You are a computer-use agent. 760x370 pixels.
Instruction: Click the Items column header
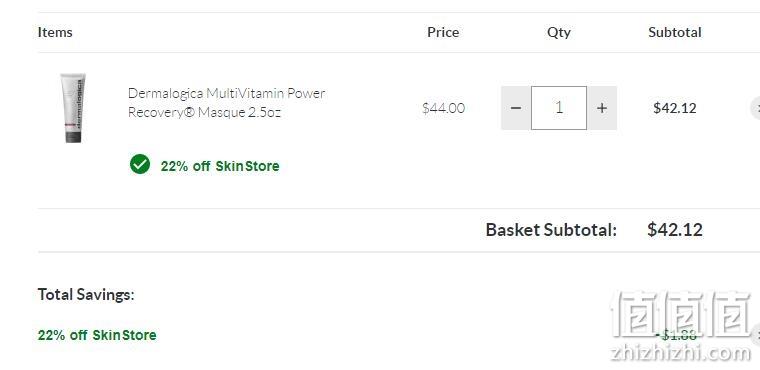55,32
